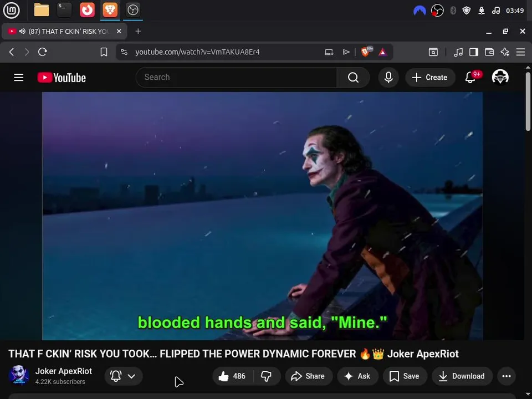The image size is (532, 399).
Task: Click the install/cast screen icon in address bar
Action: coord(329,52)
